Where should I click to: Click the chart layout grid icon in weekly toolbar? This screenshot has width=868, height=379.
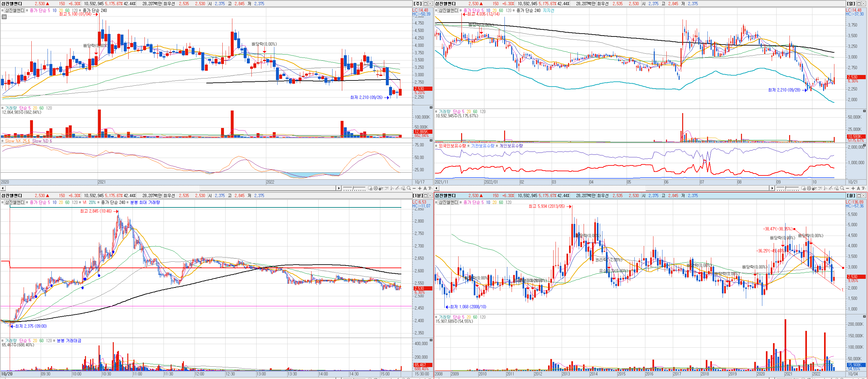[x=370, y=189]
